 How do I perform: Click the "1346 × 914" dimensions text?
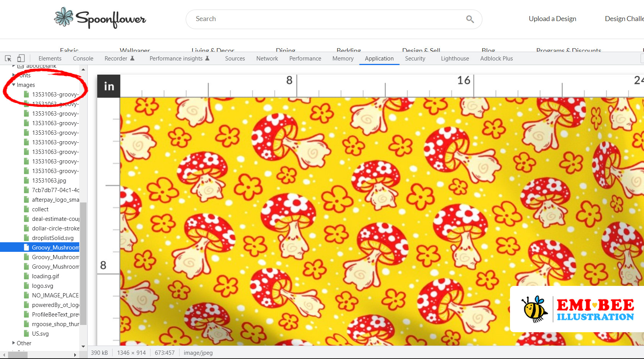(x=131, y=352)
